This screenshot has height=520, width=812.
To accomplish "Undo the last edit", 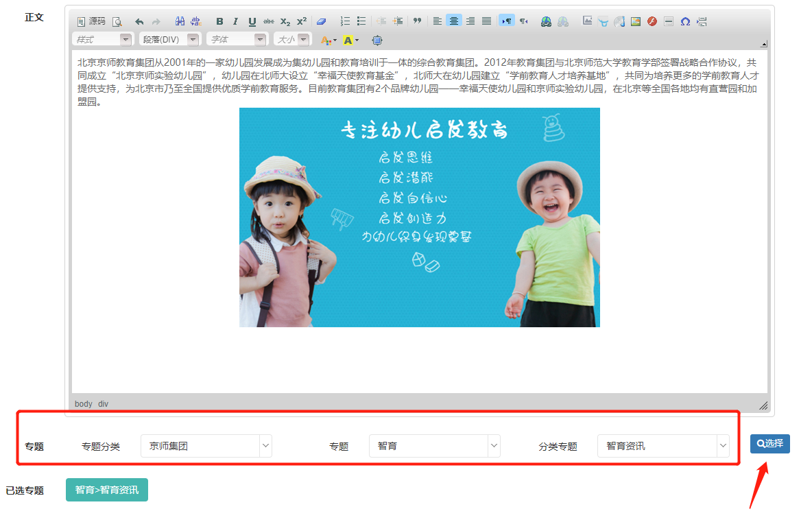I will tap(139, 21).
